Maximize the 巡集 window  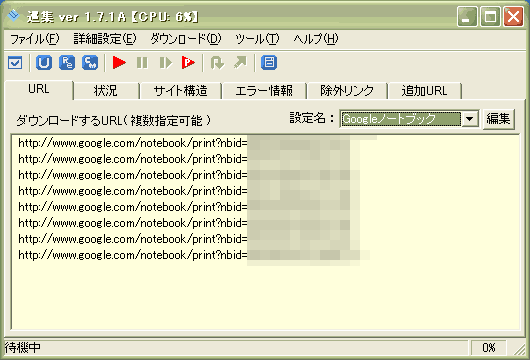click(x=490, y=16)
